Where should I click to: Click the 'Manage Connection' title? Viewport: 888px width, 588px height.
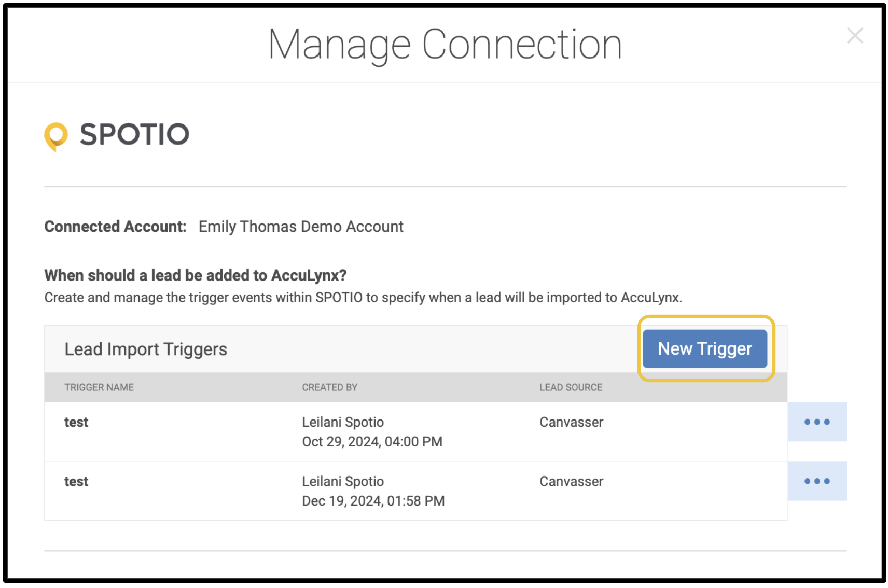click(x=445, y=45)
